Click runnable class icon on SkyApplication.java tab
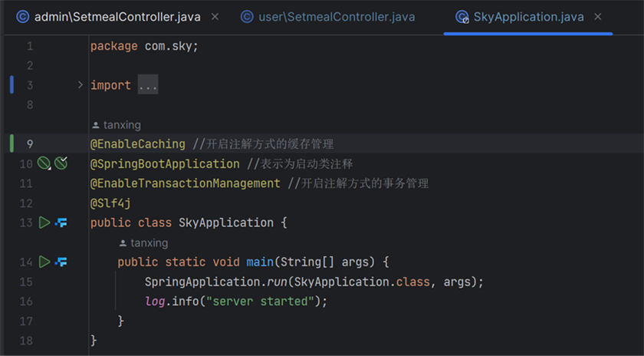Viewport: 644px width, 356px height. 462,17
